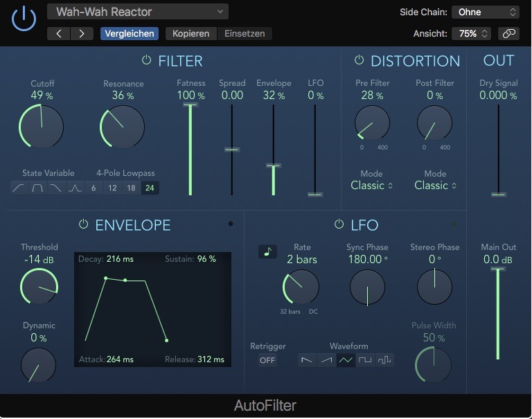This screenshot has width=532, height=419.
Task: Toggle the plug-in main power button
Action: [24, 18]
